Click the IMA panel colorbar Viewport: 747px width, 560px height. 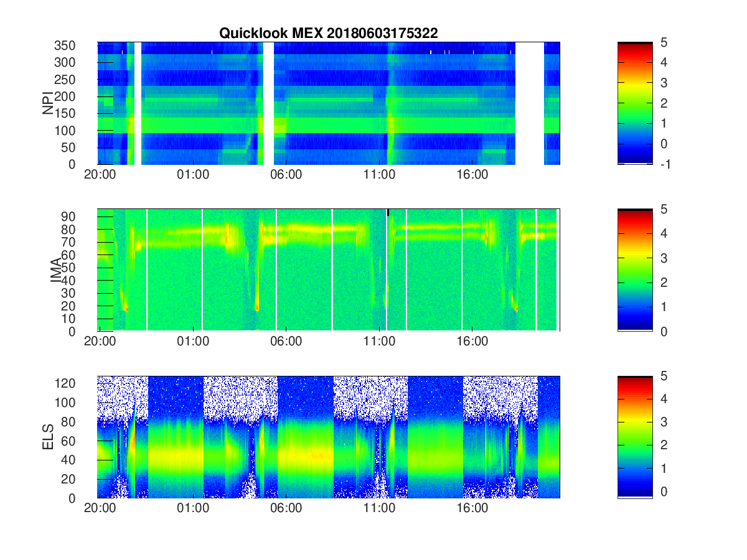coord(635,270)
